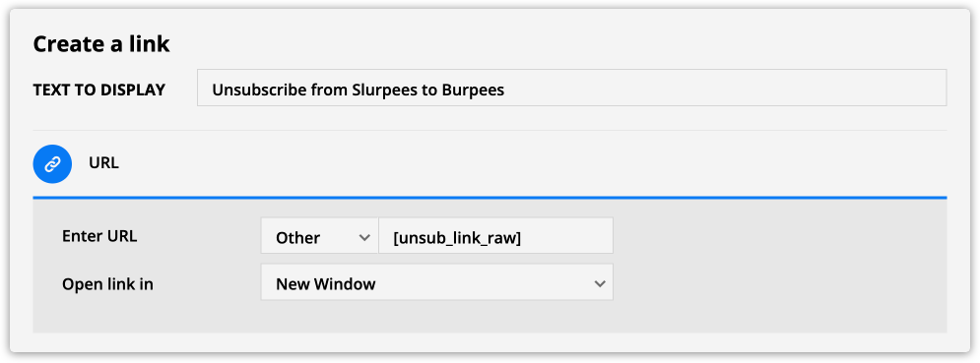Click the "TEXT TO DISPLAY" label
Screen dimensions: 980x363
(x=99, y=90)
